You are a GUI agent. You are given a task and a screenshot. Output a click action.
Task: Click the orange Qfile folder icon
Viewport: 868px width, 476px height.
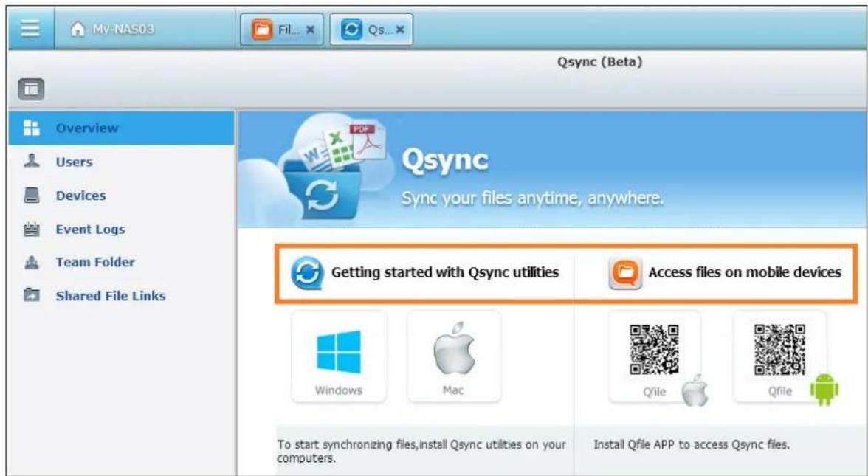click(x=625, y=273)
